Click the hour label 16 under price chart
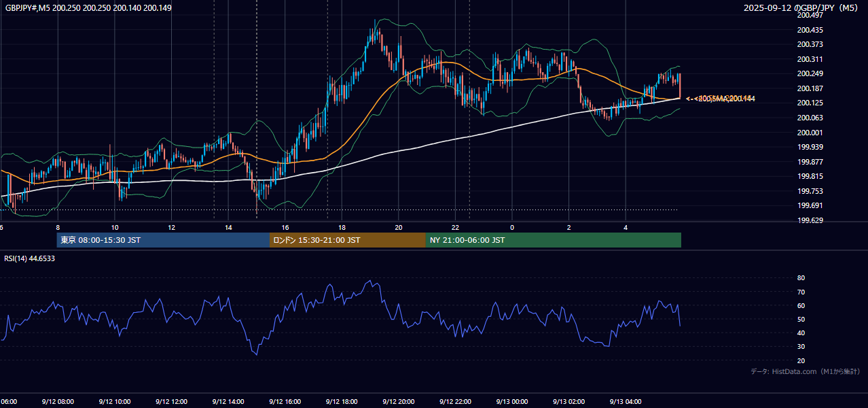Screen dimensions: 868x408 (x=285, y=227)
